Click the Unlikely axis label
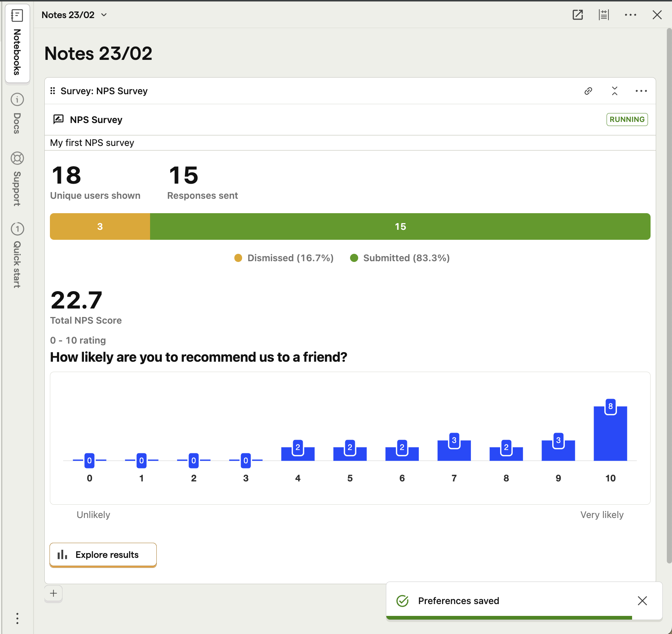This screenshot has height=634, width=672. point(94,515)
